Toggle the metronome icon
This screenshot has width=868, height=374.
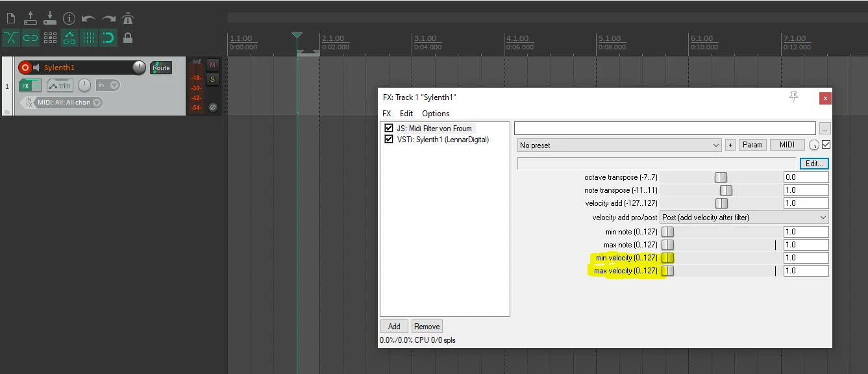[x=128, y=18]
